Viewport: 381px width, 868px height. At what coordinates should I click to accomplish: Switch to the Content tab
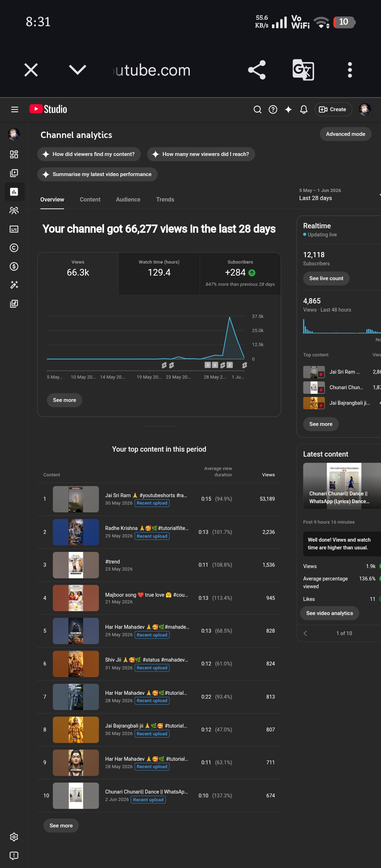pyautogui.click(x=90, y=199)
